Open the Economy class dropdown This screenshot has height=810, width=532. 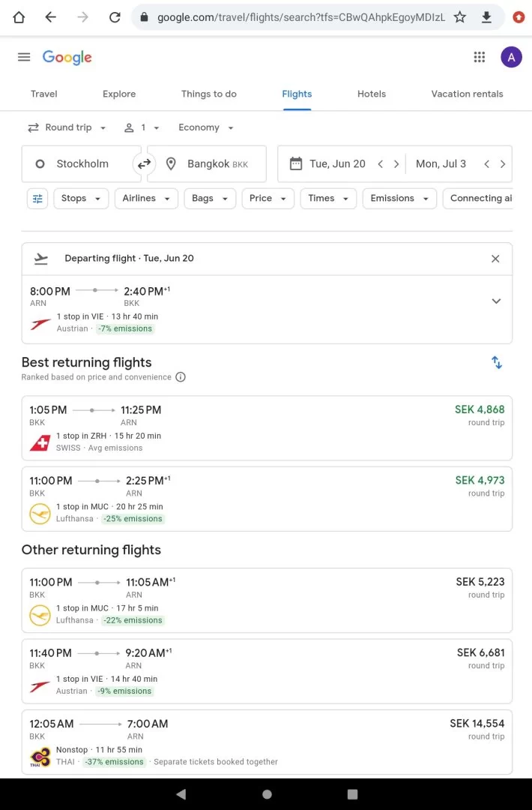[206, 127]
